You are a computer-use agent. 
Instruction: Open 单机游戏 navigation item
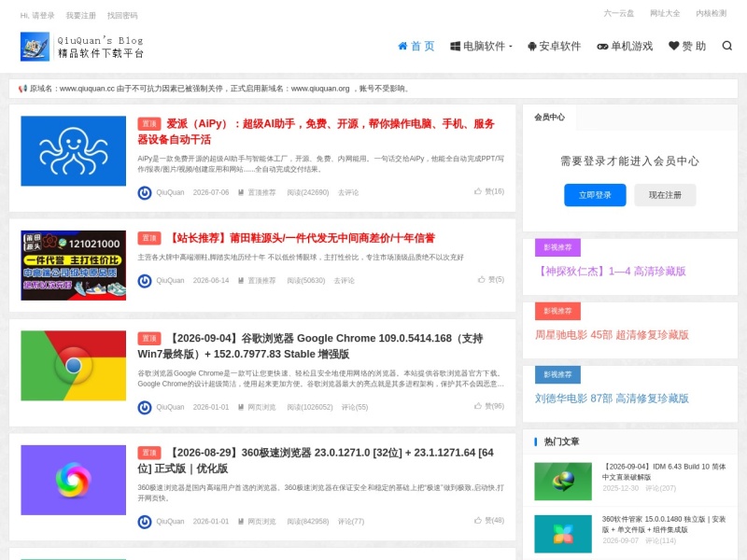[625, 46]
